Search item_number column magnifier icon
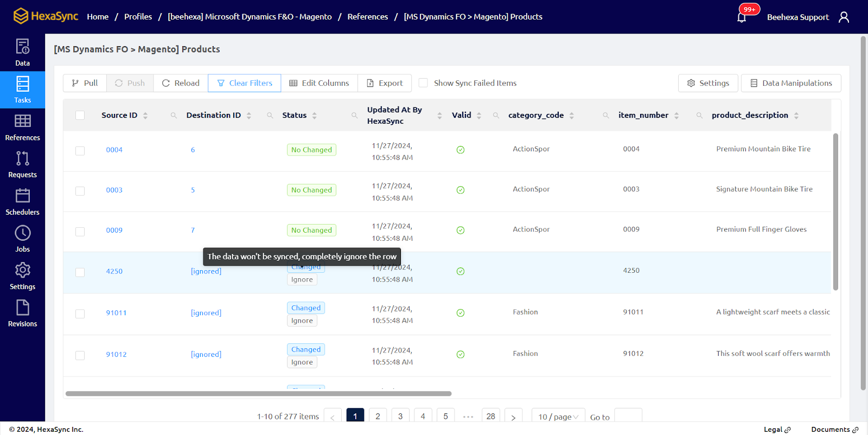 click(699, 116)
